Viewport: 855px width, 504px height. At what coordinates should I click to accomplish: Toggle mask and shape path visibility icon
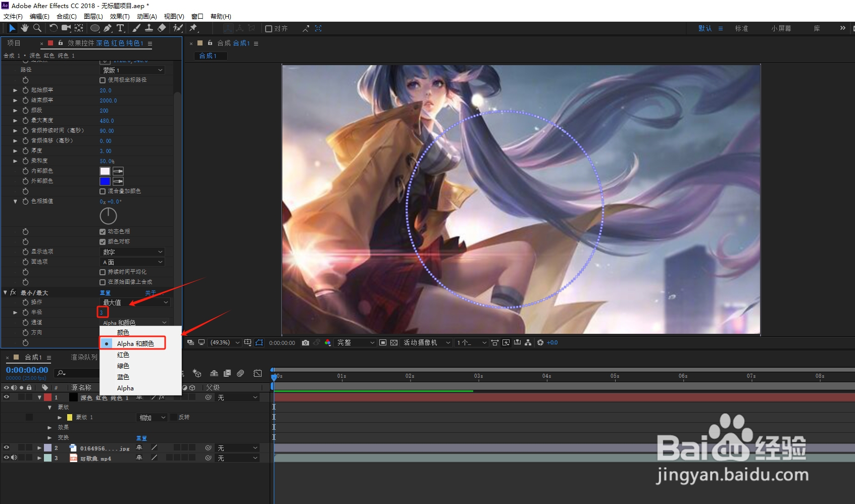click(259, 342)
